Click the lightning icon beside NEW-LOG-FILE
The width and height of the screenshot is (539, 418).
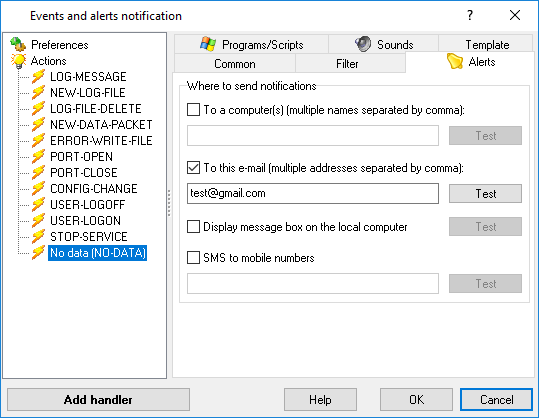pyautogui.click(x=38, y=92)
